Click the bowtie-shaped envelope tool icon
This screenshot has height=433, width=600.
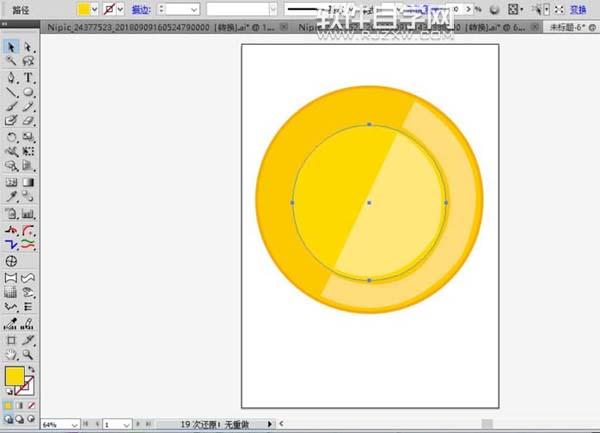[11, 278]
